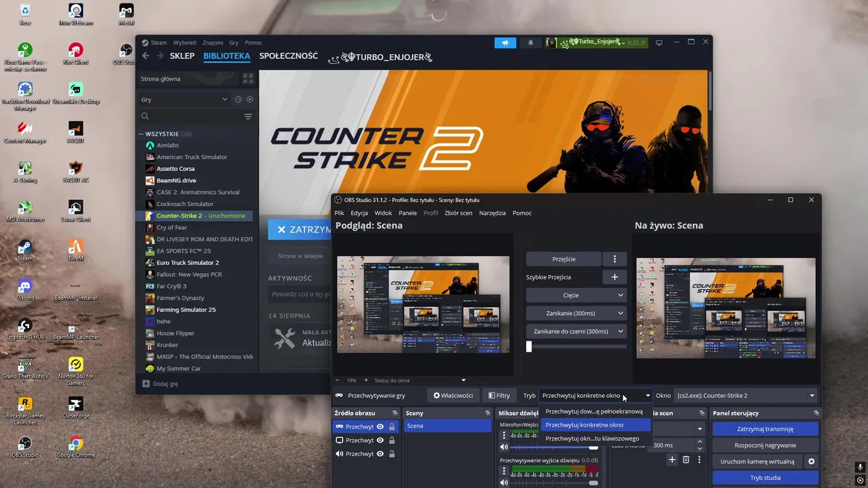Click the Steam library search field
This screenshot has width=868, height=488.
(x=191, y=117)
